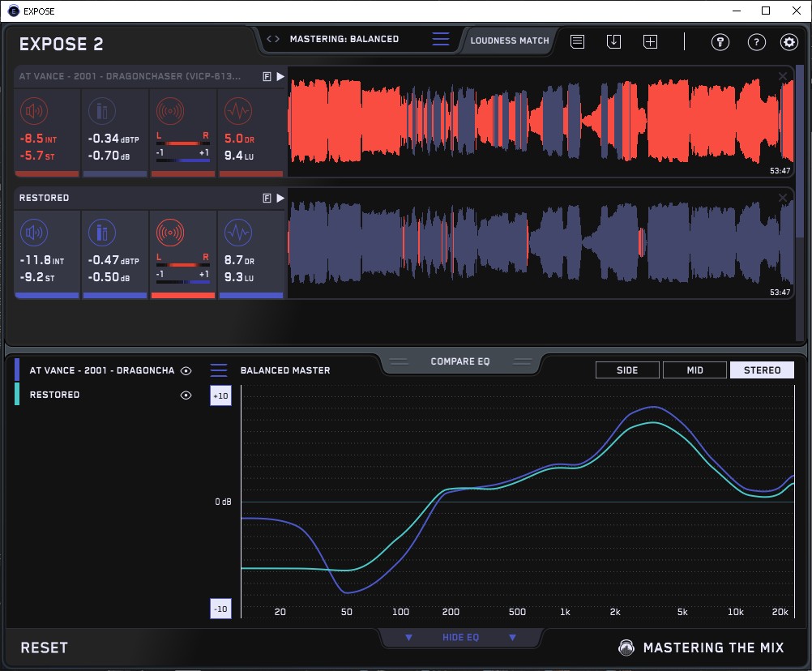Viewport: 812px width, 671px height.
Task: Hide the AT VANCE EQ curve
Action: pyautogui.click(x=186, y=371)
